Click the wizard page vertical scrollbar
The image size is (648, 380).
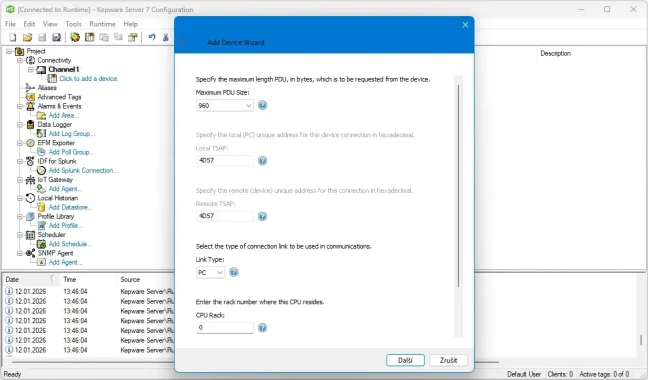[x=458, y=186]
